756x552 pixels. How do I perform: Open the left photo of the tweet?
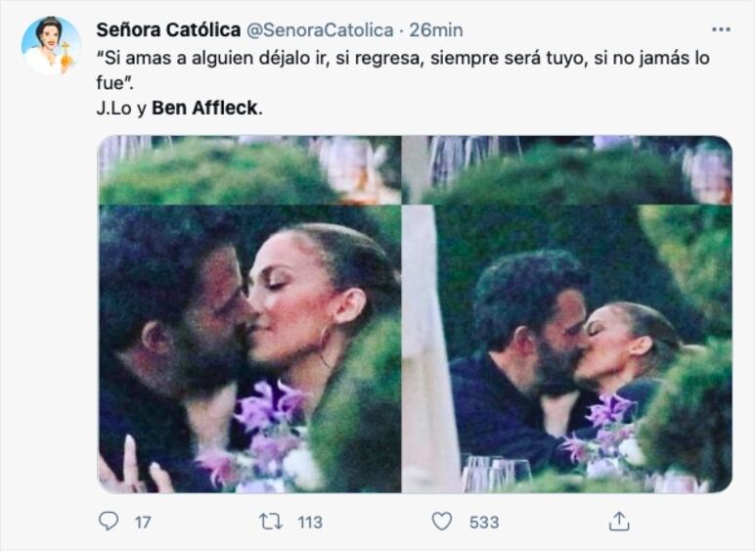[249, 314]
